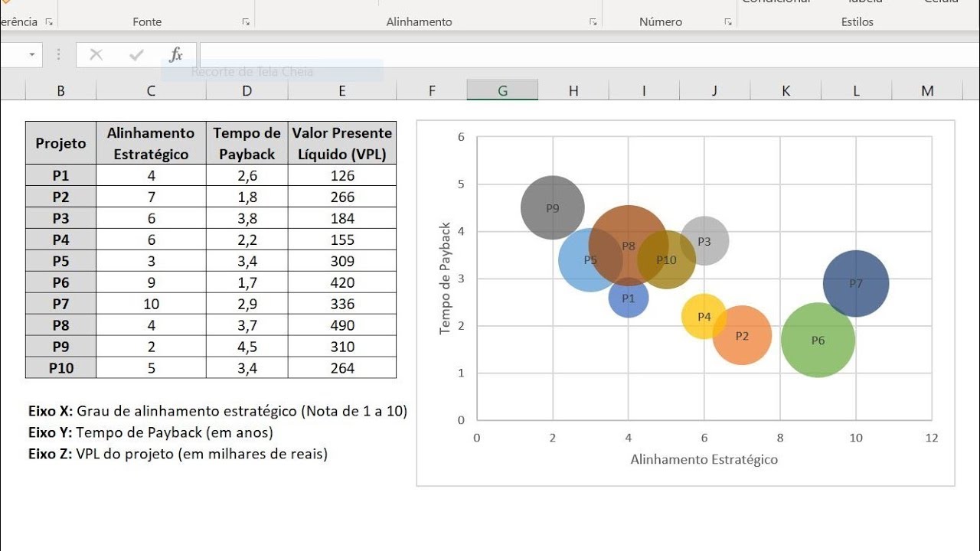Click the chart's 'Alinhamento Estratégico' axis title
The width and height of the screenshot is (980, 551).
pyautogui.click(x=704, y=460)
